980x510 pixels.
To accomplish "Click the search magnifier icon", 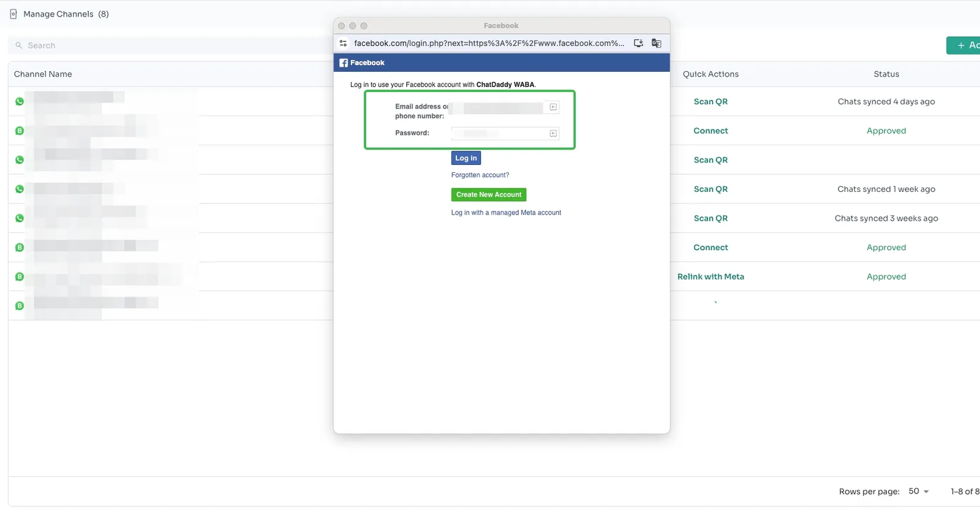I will 19,45.
